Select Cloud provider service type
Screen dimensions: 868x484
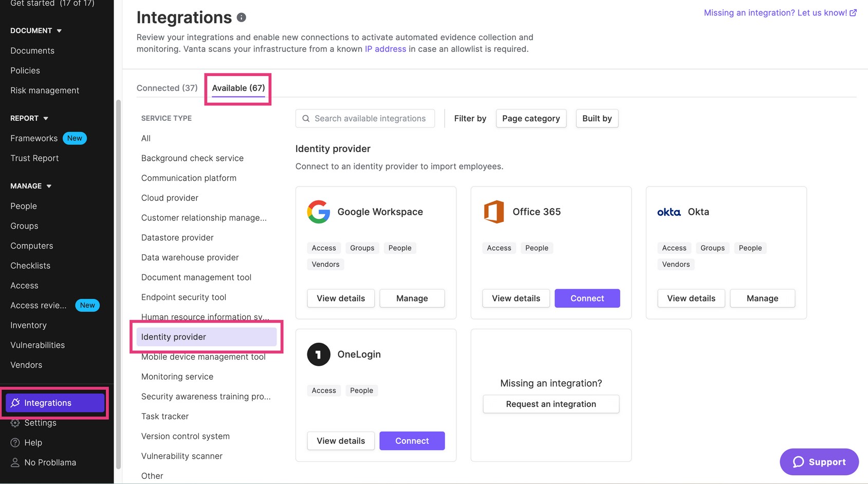[170, 198]
